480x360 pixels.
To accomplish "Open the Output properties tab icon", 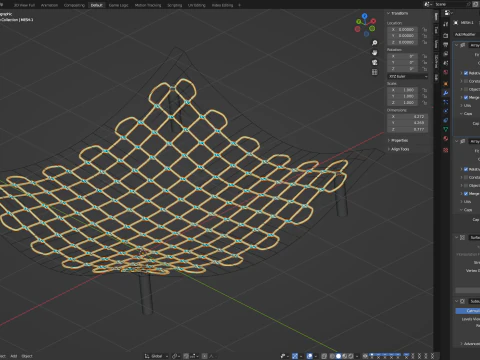I will 446,45.
